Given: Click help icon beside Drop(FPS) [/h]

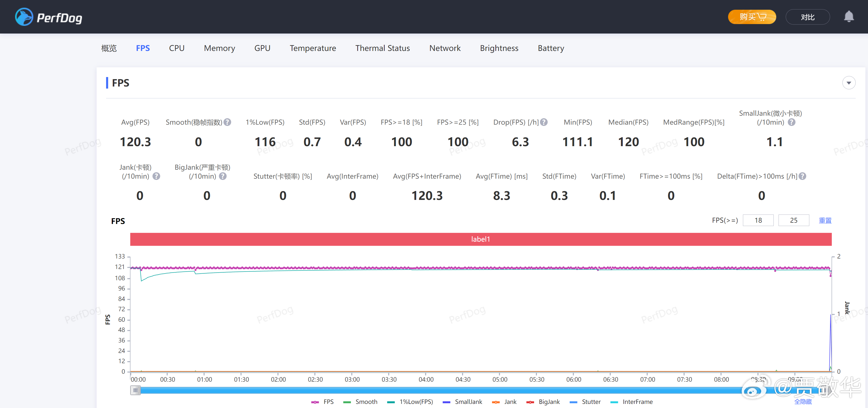Looking at the screenshot, I should click(544, 122).
